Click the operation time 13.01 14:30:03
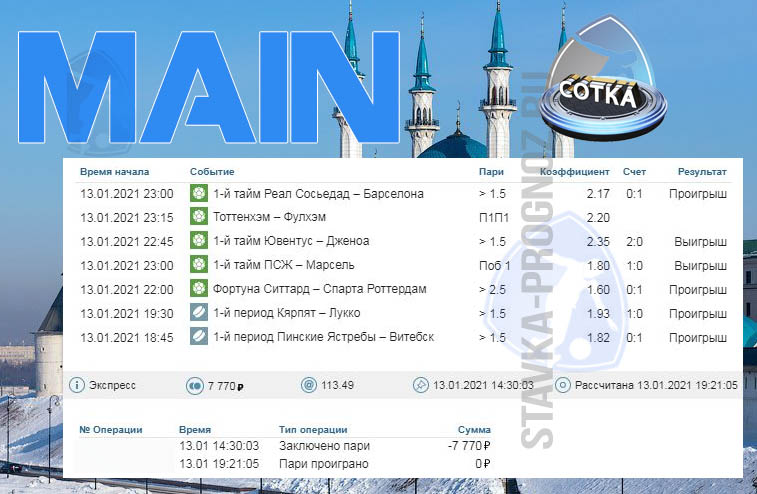 point(219,446)
